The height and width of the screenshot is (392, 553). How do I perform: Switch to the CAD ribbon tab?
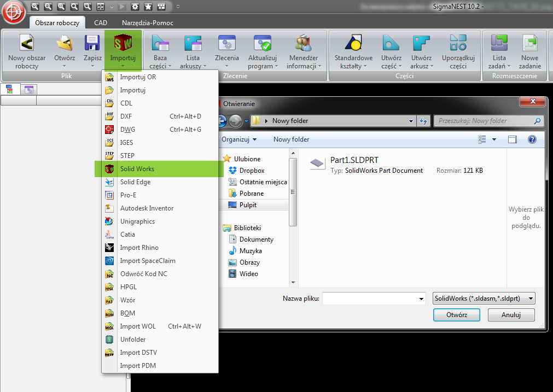[x=101, y=23]
